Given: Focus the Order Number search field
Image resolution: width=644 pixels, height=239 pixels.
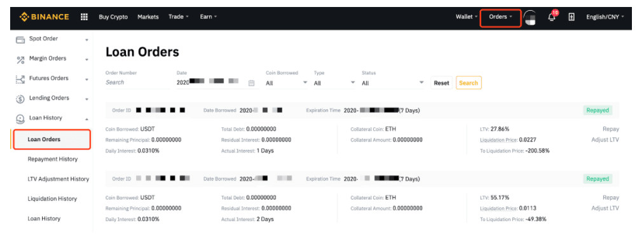Looking at the screenshot, I should (137, 83).
